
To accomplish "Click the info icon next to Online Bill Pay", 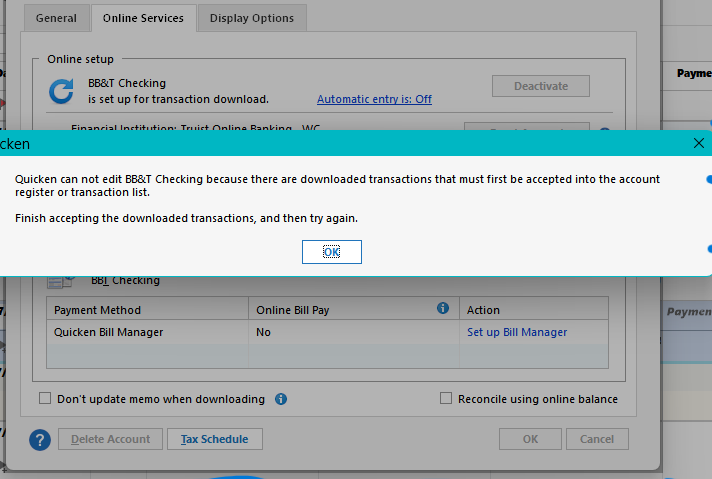I will tap(443, 308).
